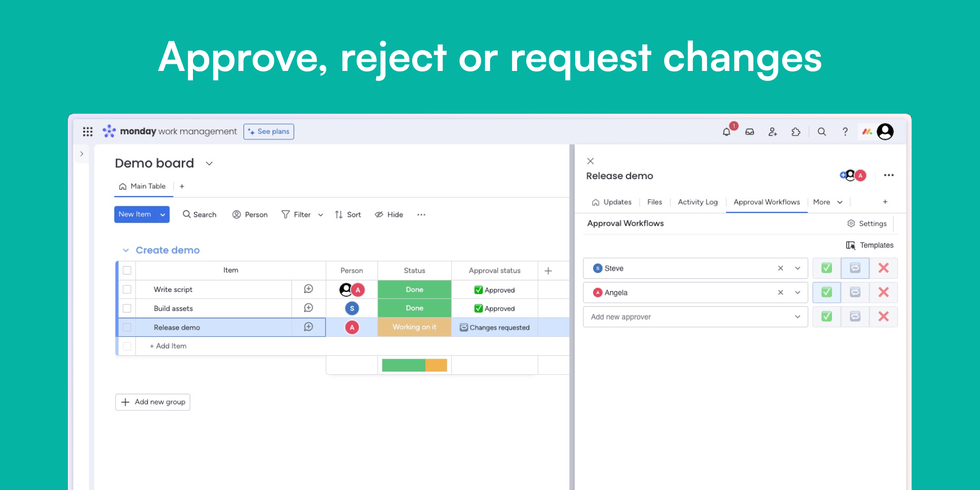Open conversation for Build assets item
Image resolution: width=980 pixels, height=490 pixels.
pos(308,308)
